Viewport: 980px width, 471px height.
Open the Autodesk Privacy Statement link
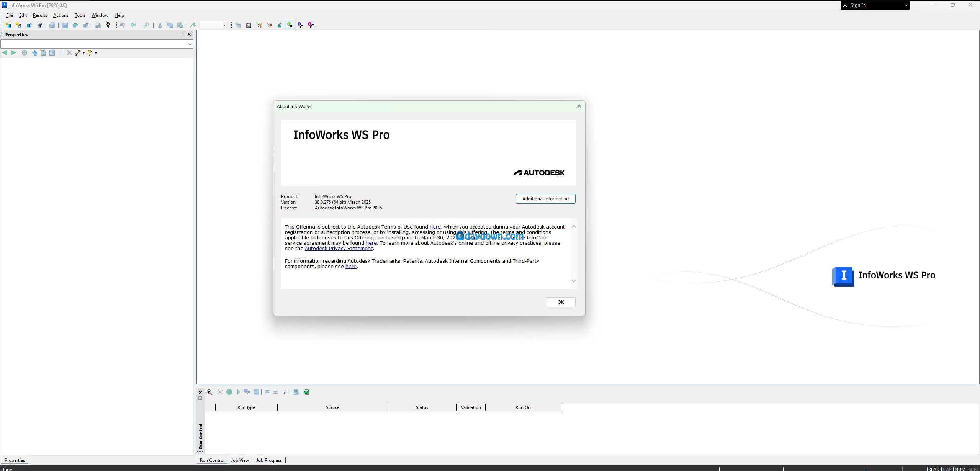[x=338, y=249]
